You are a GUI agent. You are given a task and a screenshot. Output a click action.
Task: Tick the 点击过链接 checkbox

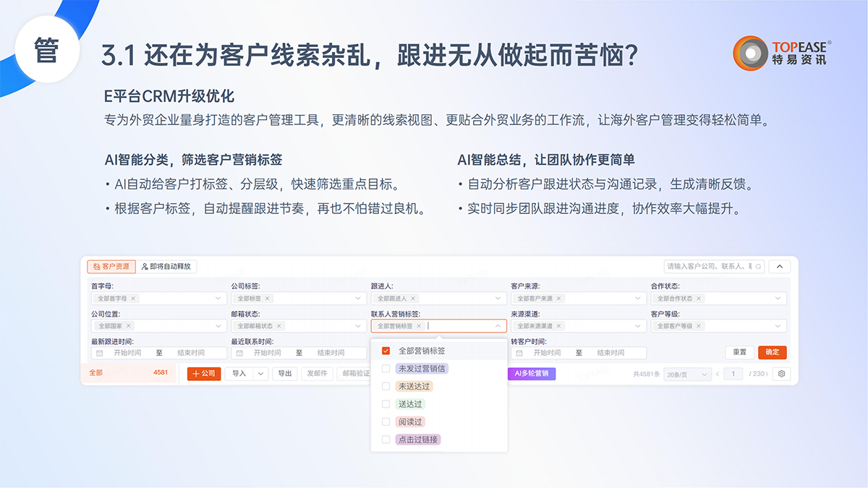386,440
